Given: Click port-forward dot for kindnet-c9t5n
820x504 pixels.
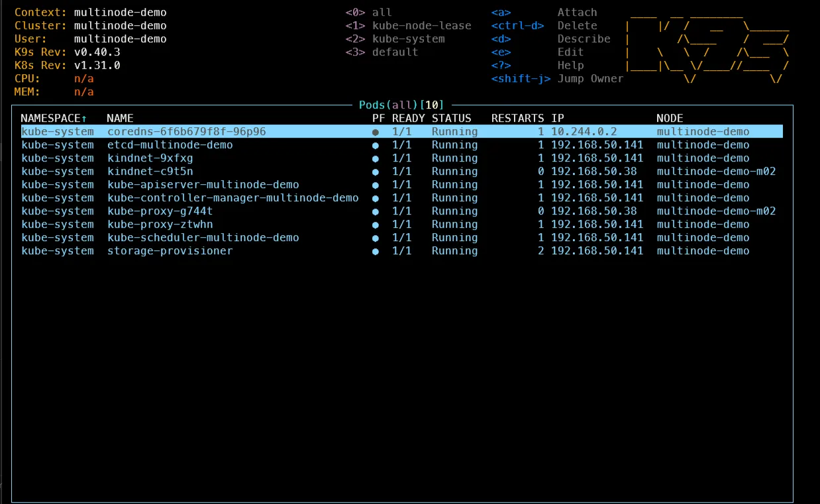Looking at the screenshot, I should (376, 172).
